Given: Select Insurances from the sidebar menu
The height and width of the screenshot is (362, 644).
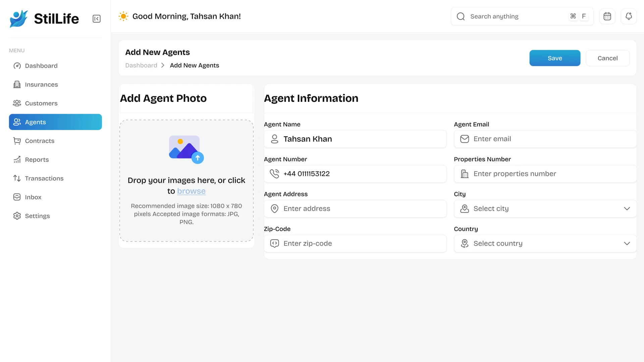Looking at the screenshot, I should 41,84.
